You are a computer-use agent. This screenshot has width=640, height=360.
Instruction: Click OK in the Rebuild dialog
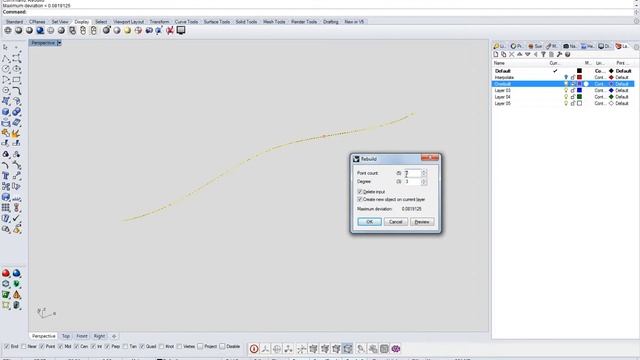369,222
